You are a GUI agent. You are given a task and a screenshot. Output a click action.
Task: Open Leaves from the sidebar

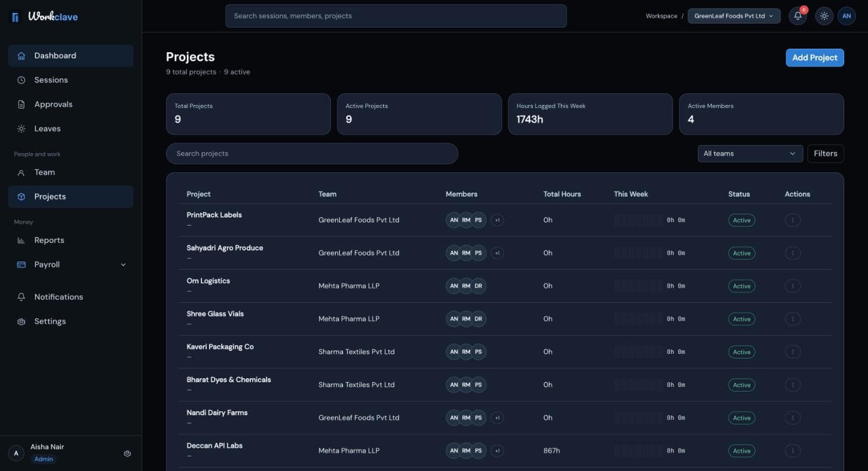coord(71,129)
